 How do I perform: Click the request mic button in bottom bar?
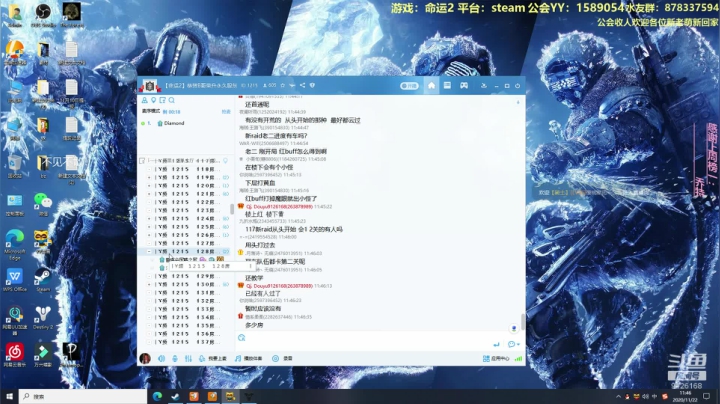pyautogui.click(x=213, y=359)
